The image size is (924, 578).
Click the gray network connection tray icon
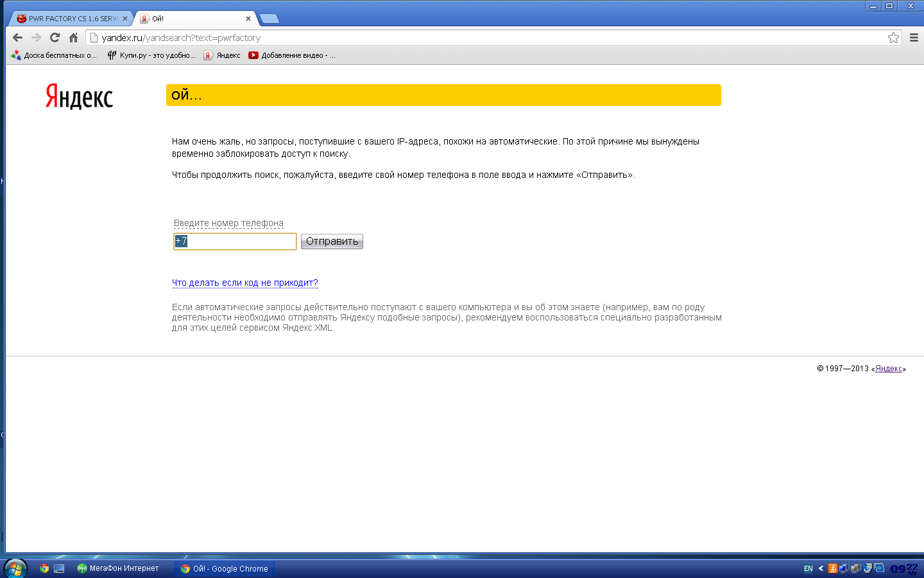pos(855,568)
